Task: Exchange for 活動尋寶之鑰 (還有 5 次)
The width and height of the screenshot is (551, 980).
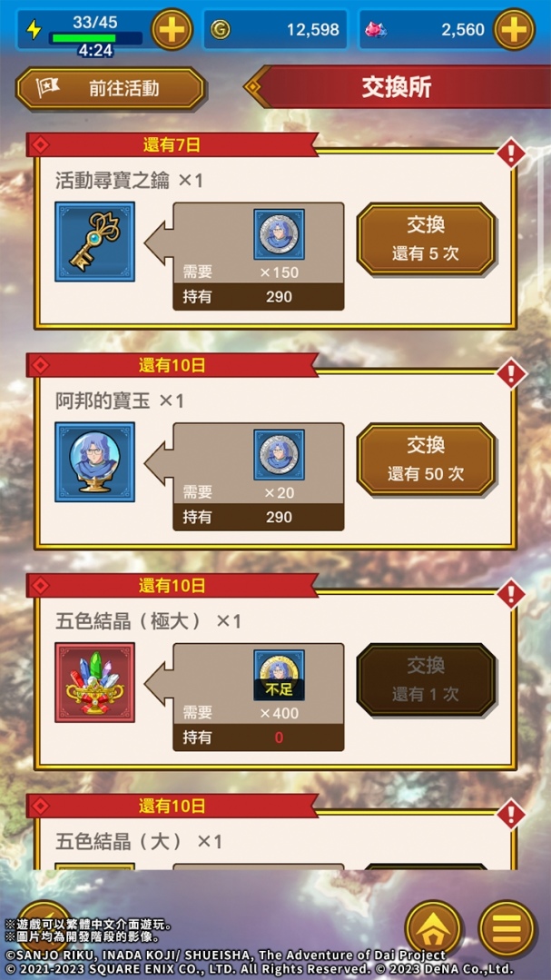Action: click(426, 239)
